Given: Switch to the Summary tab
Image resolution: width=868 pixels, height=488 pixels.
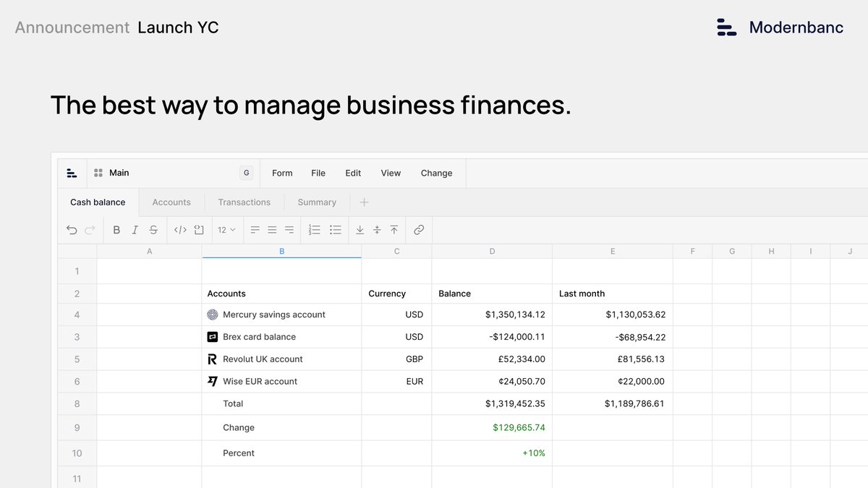Looking at the screenshot, I should coord(317,202).
